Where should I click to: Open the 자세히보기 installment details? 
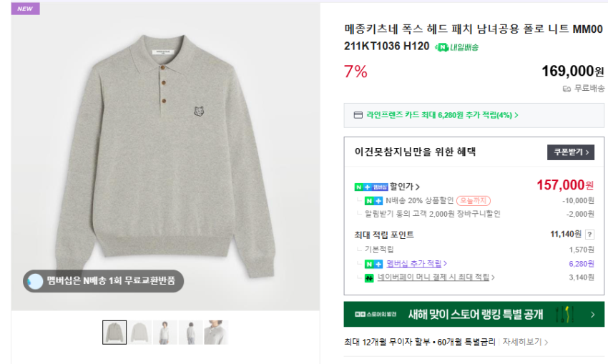(525, 342)
